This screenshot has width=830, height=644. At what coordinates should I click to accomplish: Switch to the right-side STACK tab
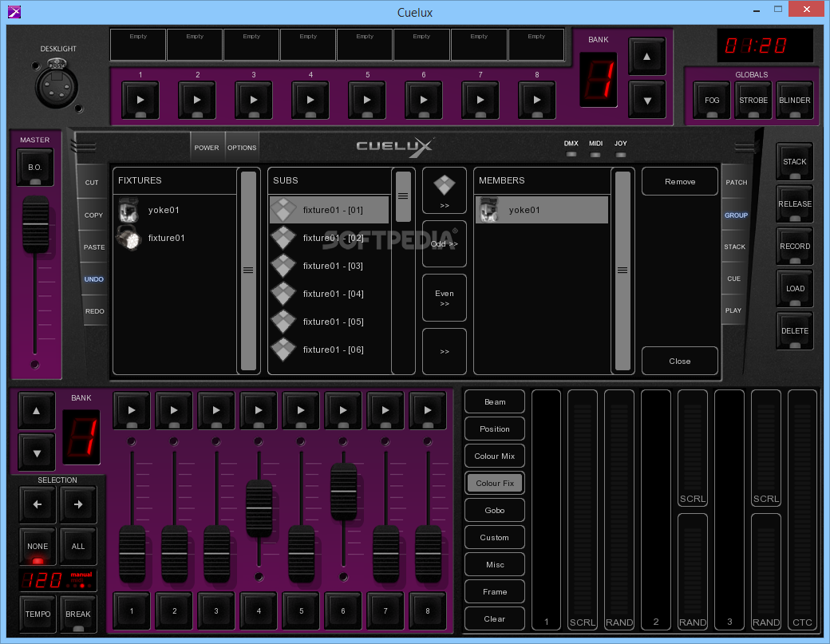pyautogui.click(x=735, y=247)
